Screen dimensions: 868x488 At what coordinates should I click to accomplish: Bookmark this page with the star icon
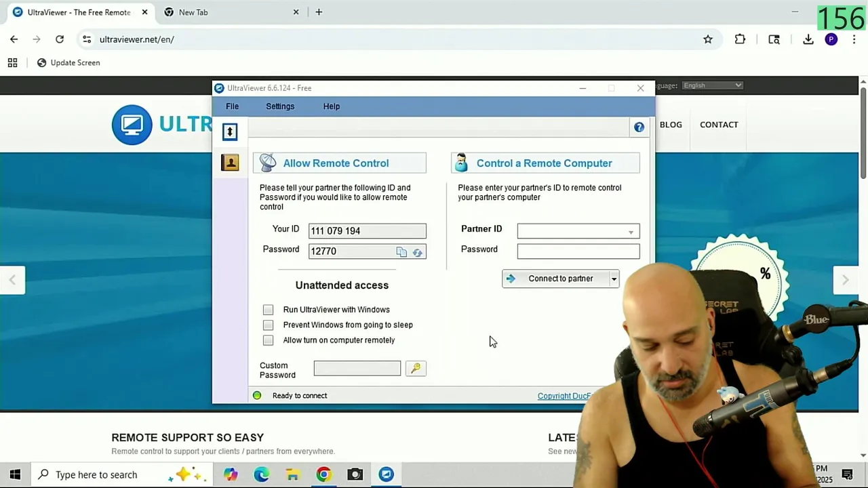coord(708,39)
